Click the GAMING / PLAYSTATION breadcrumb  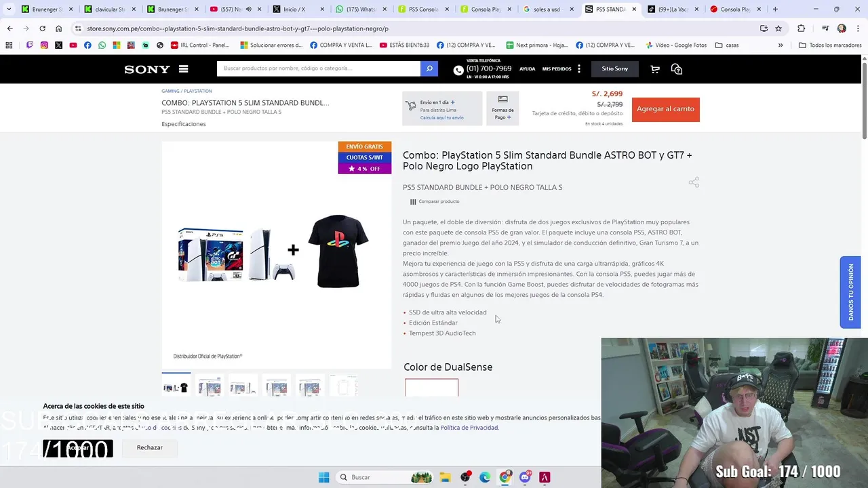(186, 91)
